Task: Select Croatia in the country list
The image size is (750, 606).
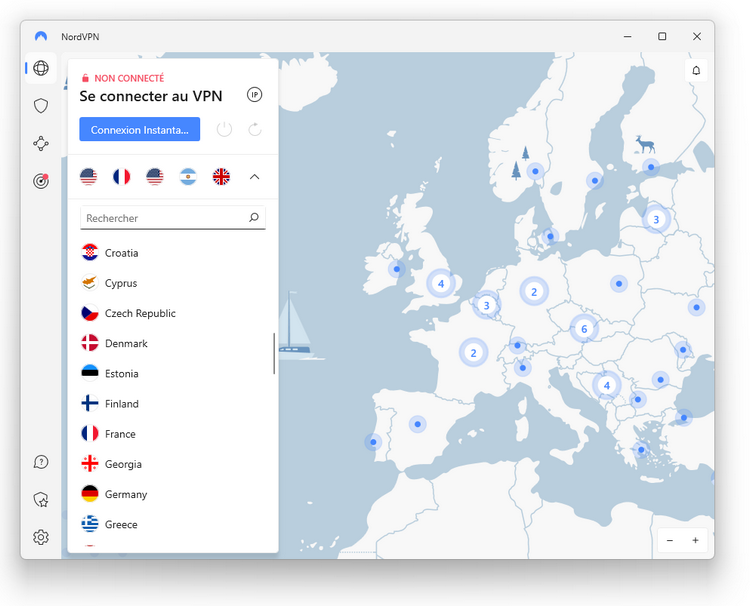Action: point(173,253)
